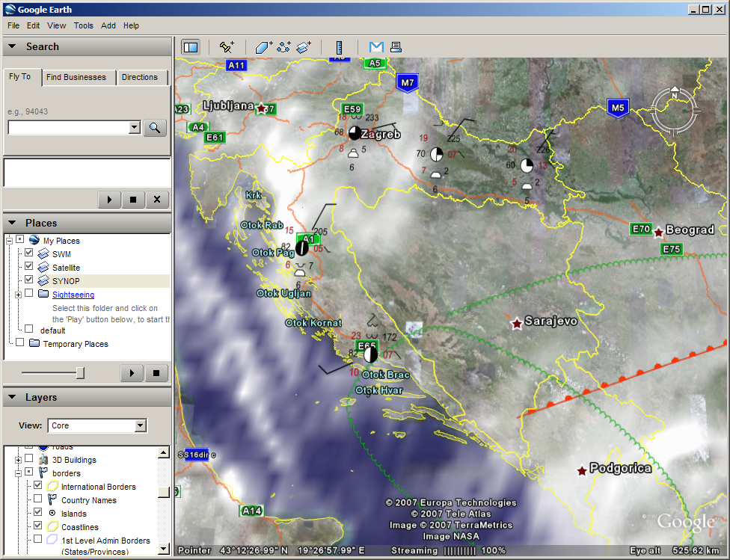This screenshot has height=560, width=730.
Task: Expand the 3D Buildings tree node
Action: pyautogui.click(x=18, y=460)
